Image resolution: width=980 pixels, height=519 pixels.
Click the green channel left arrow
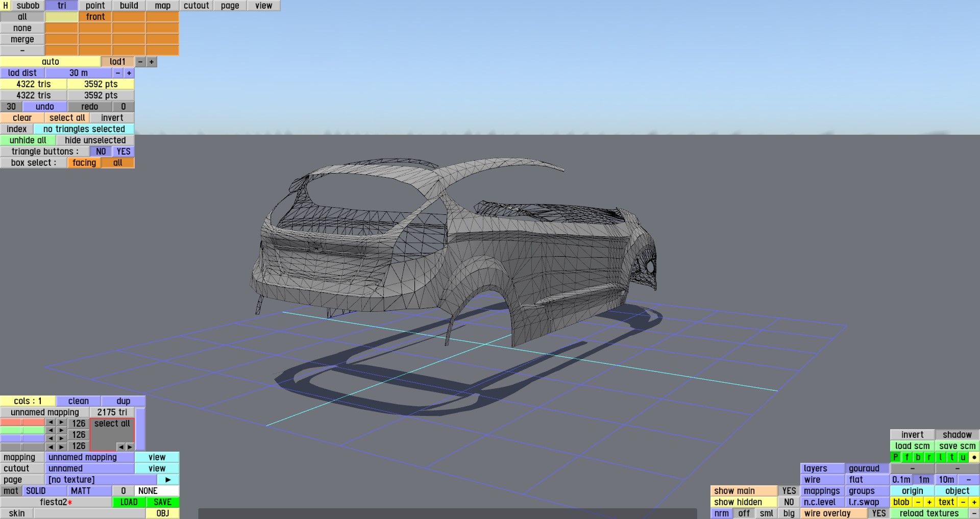tap(51, 430)
